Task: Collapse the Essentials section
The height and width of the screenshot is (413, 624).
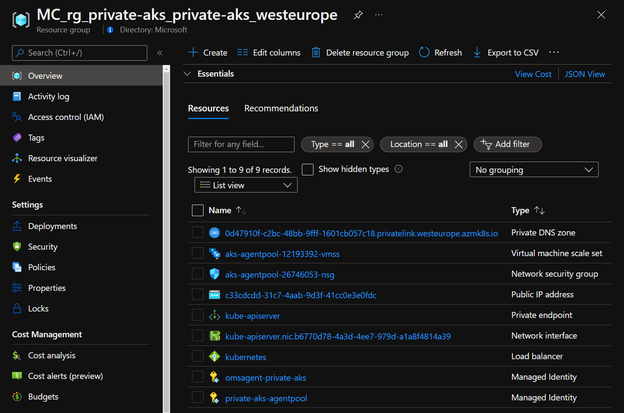Action: (187, 74)
